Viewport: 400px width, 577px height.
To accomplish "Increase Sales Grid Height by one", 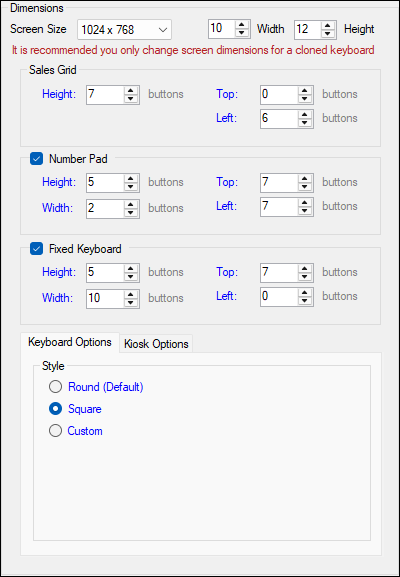I will click(x=130, y=91).
